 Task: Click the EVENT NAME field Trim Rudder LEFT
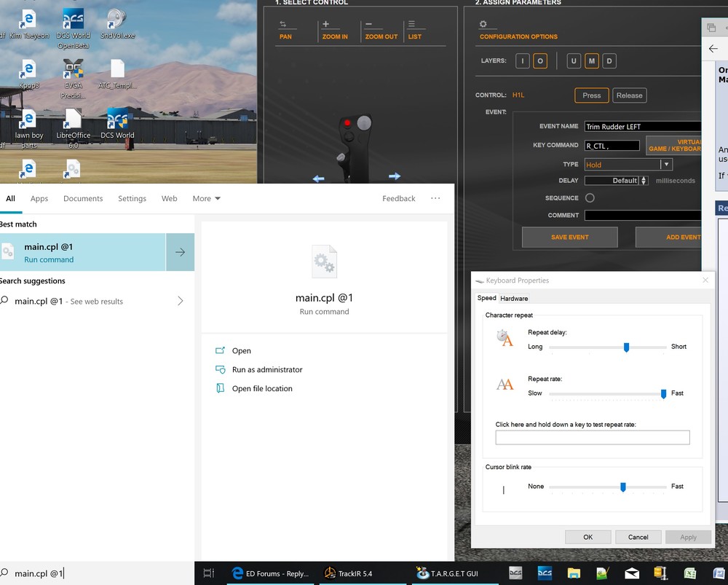[643, 126]
